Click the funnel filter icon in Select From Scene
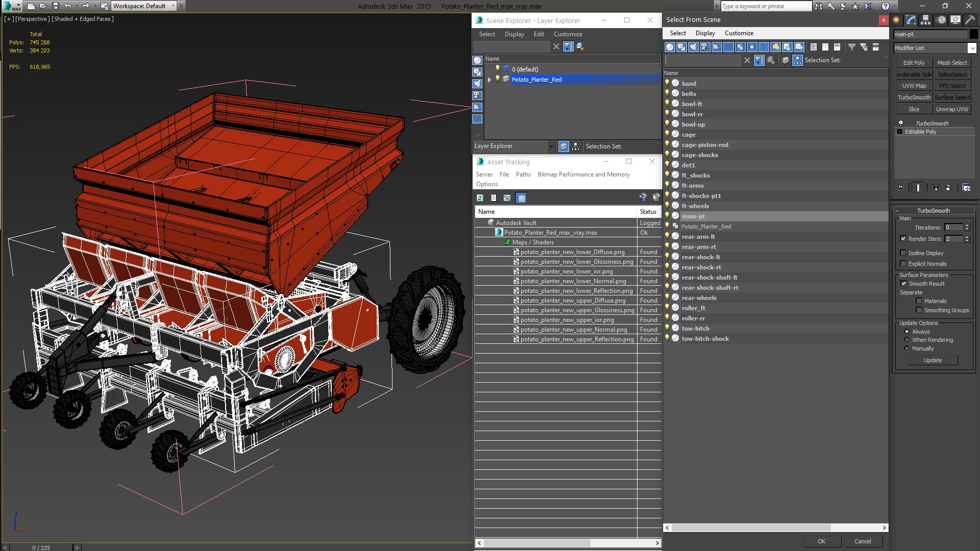Image resolution: width=980 pixels, height=551 pixels. (852, 47)
